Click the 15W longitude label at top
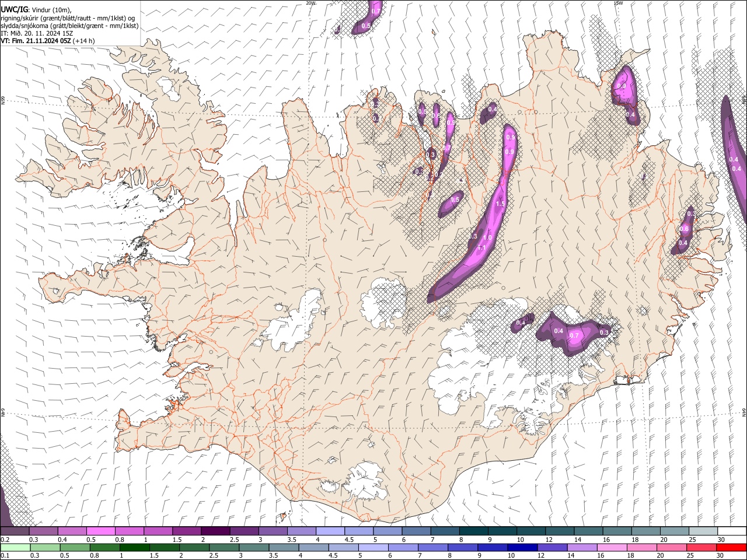The height and width of the screenshot is (560, 747). point(618,3)
